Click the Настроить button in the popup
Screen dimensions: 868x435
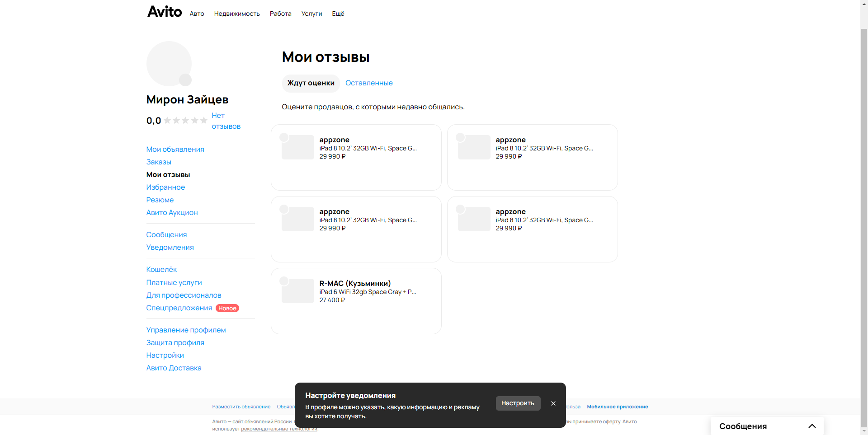[518, 403]
